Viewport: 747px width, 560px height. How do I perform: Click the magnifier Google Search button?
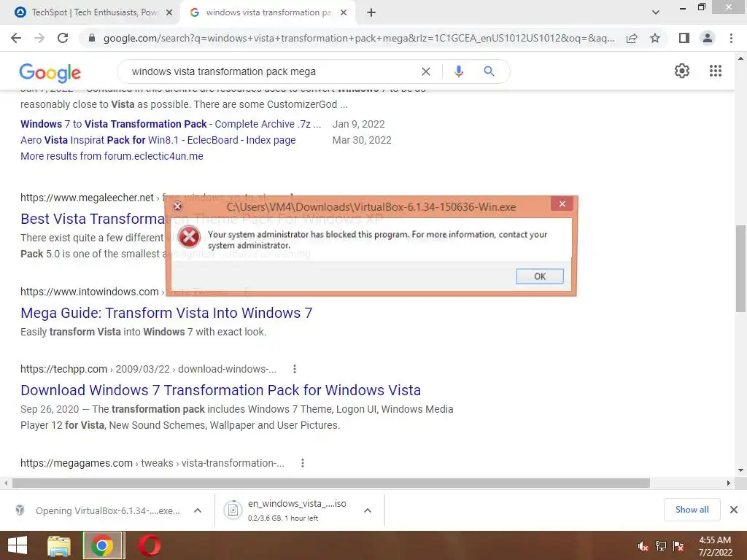489,71
